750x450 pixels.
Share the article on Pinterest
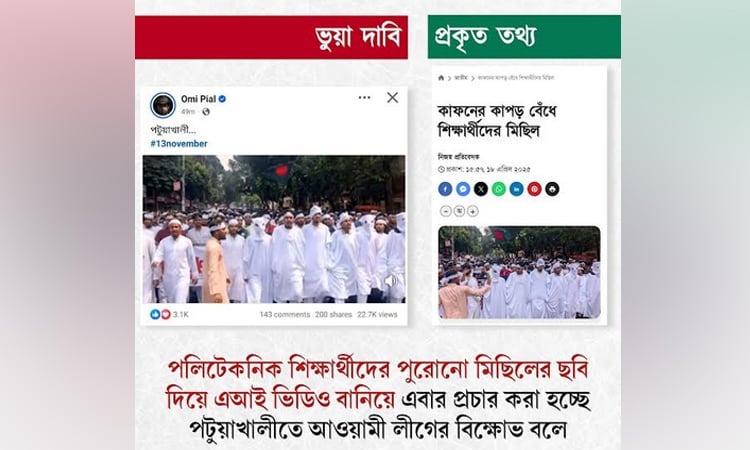click(x=534, y=189)
